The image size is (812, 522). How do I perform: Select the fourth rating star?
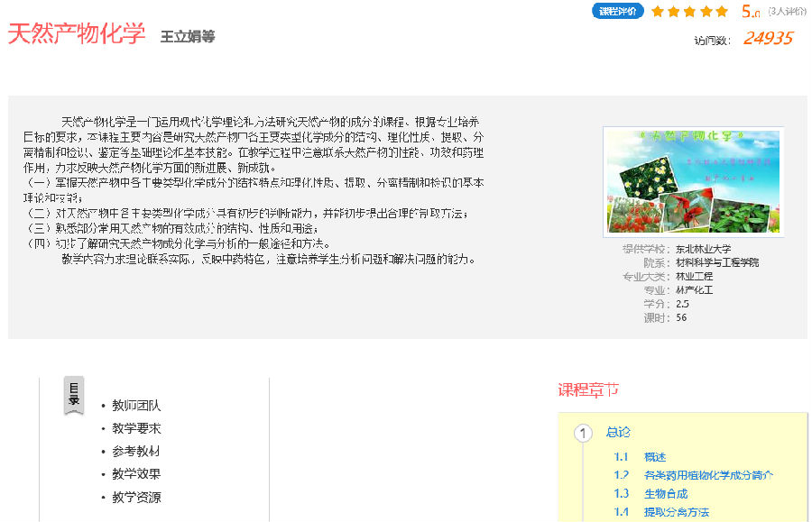(706, 12)
